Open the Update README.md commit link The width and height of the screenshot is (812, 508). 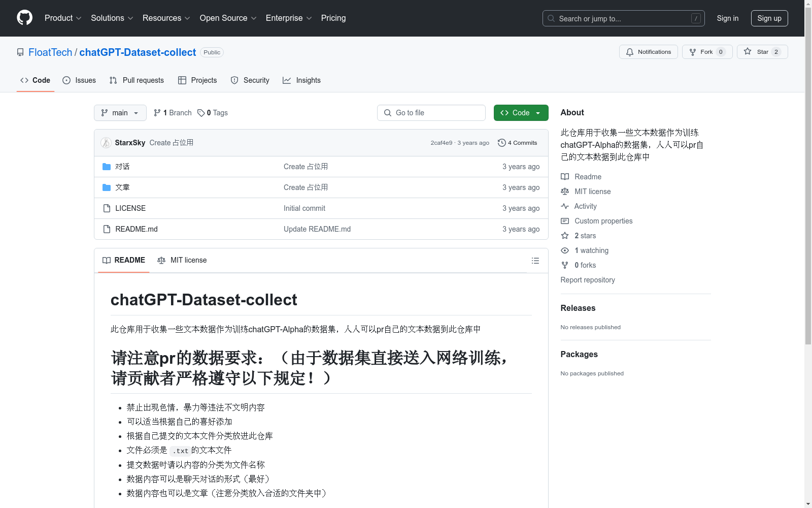coord(317,229)
